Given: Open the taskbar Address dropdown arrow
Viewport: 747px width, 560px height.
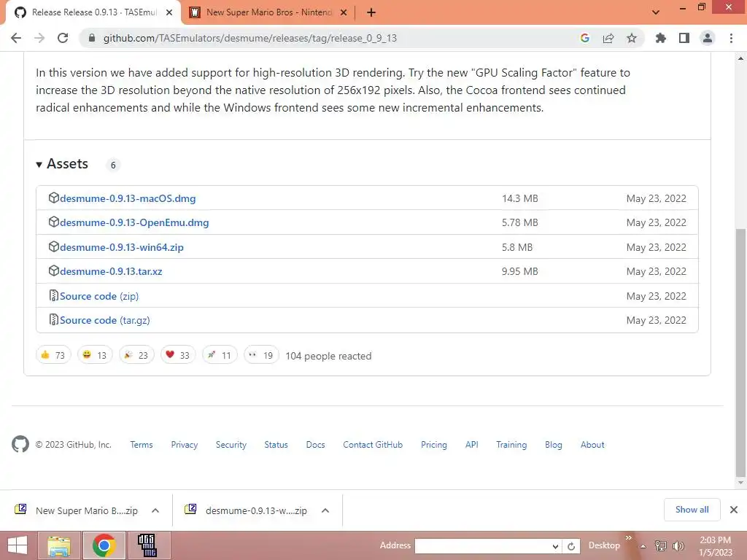Looking at the screenshot, I should (555, 546).
